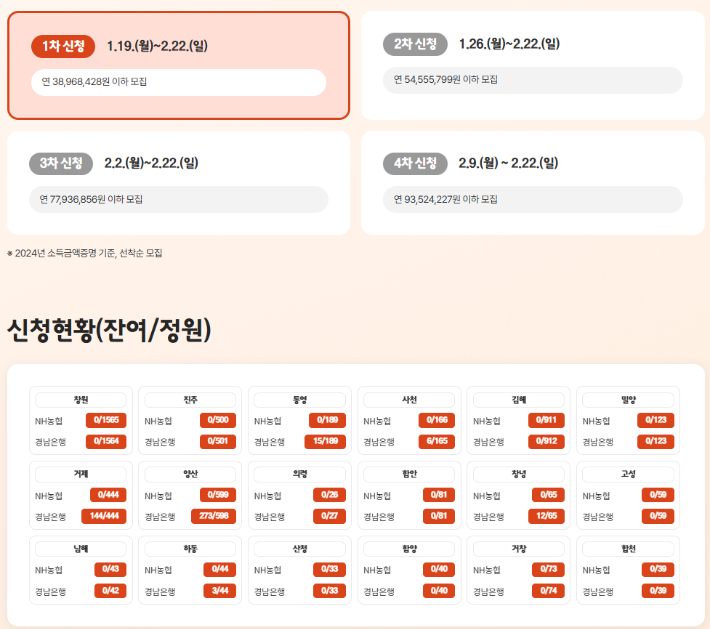Click the 거창 region header
710x629 pixels.
[519, 549]
